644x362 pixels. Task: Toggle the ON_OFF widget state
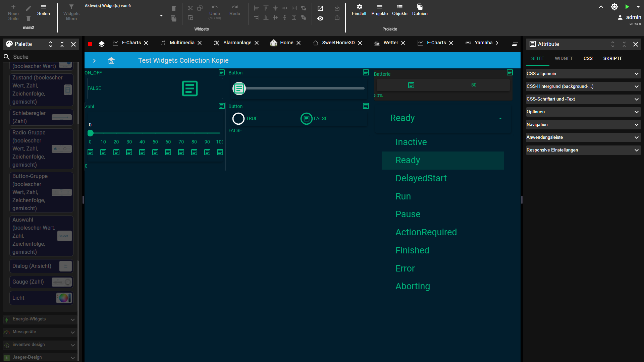(190, 88)
